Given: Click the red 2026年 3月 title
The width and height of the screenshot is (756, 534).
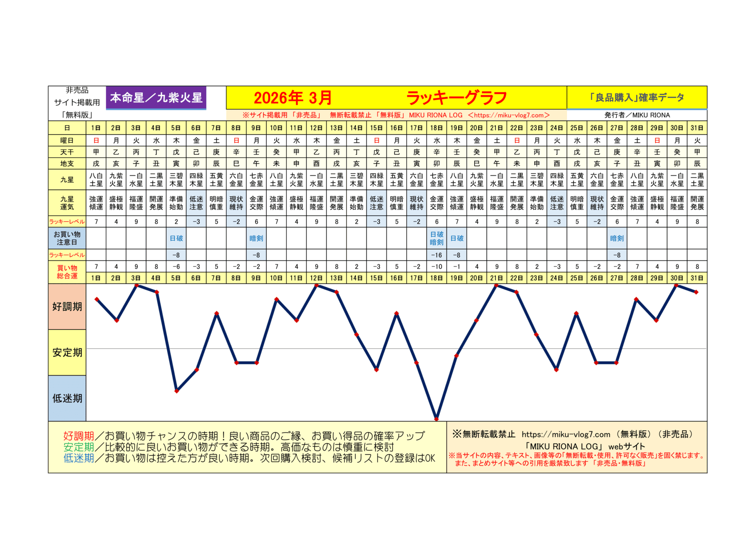Looking at the screenshot, I should point(293,98).
